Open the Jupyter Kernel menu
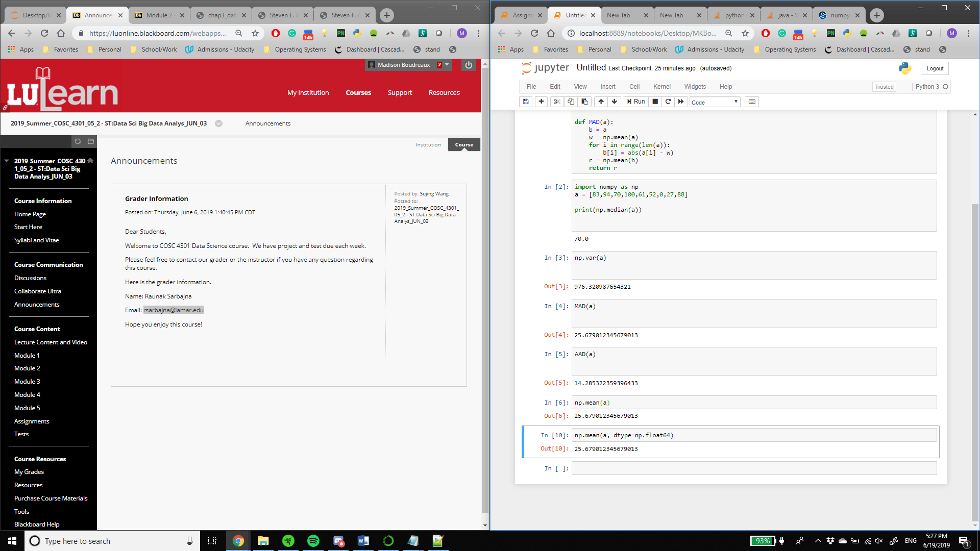 pos(661,87)
